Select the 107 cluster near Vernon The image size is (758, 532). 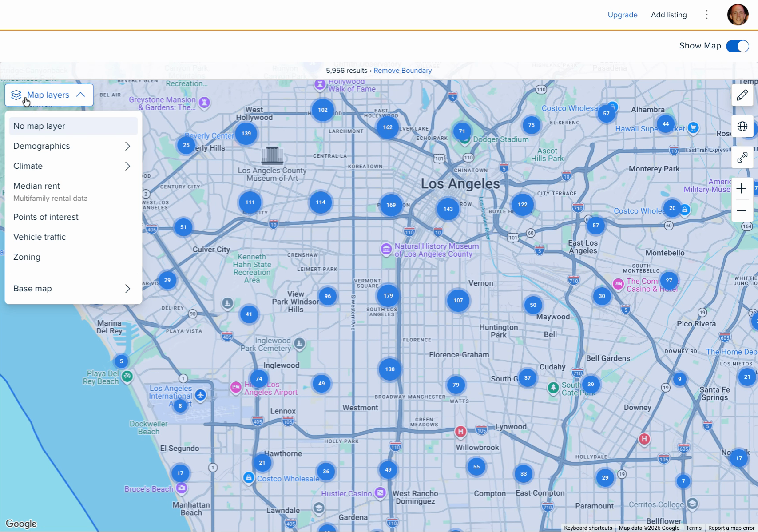[458, 301]
